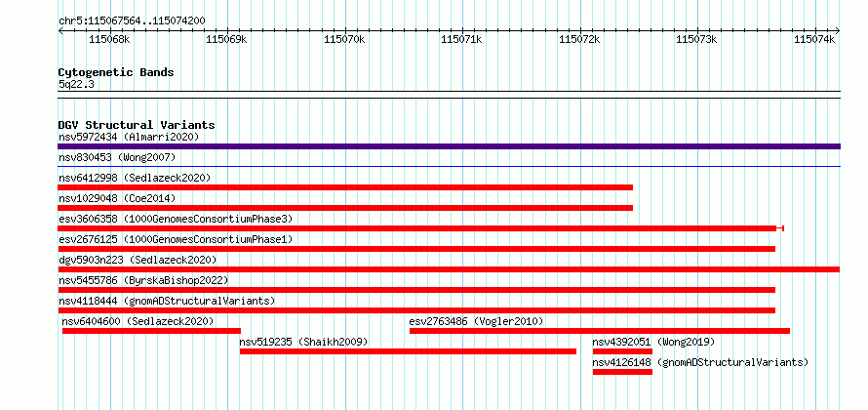Click the 115070k ruler position
Screen dimensions: 868x410
coord(344,39)
